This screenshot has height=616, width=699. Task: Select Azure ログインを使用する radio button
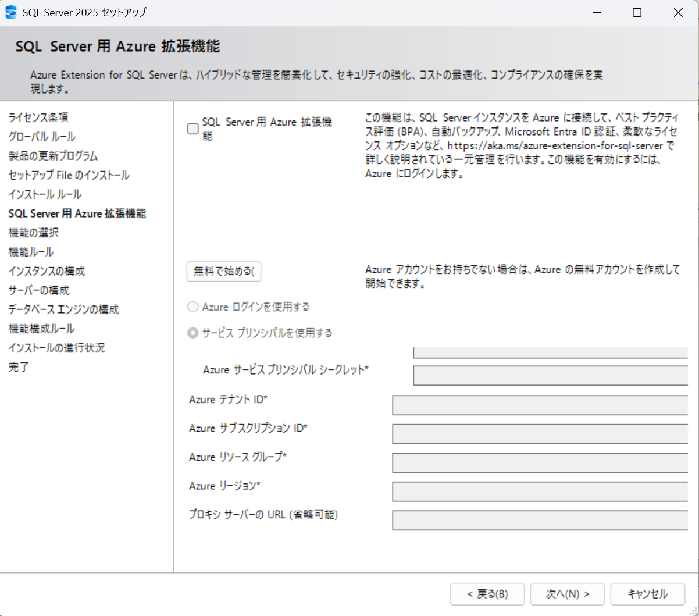click(x=193, y=307)
